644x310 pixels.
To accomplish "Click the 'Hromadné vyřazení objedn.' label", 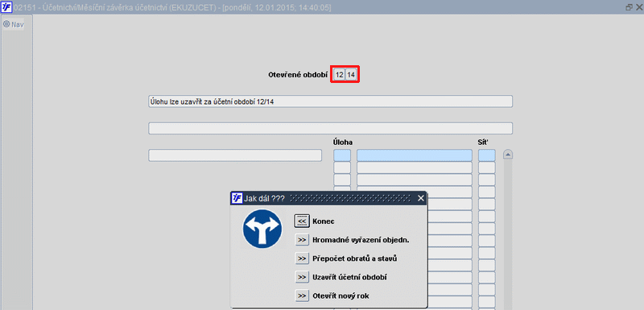I will coord(361,240).
